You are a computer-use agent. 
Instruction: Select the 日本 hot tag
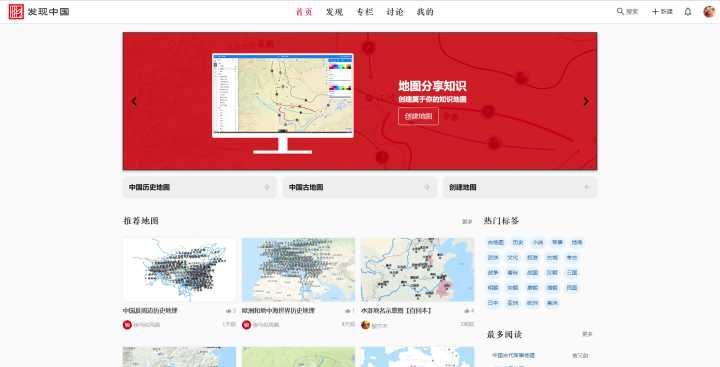pos(493,303)
